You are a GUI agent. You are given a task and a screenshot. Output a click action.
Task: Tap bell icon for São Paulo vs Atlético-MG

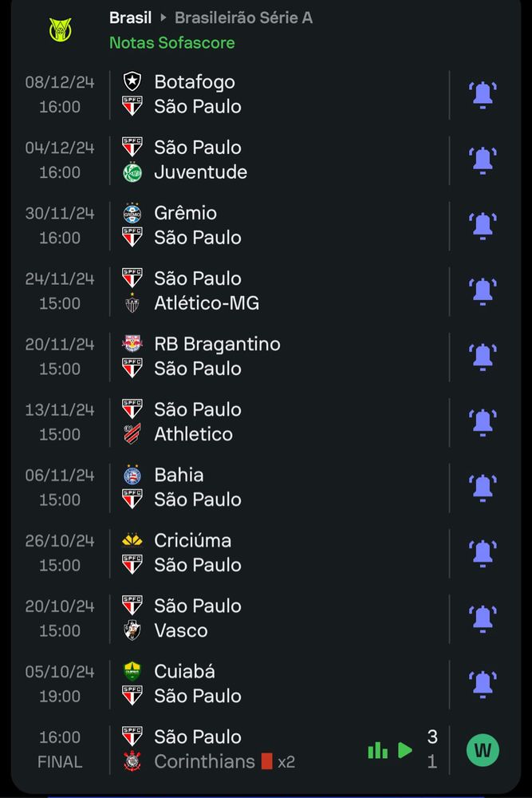tap(483, 290)
